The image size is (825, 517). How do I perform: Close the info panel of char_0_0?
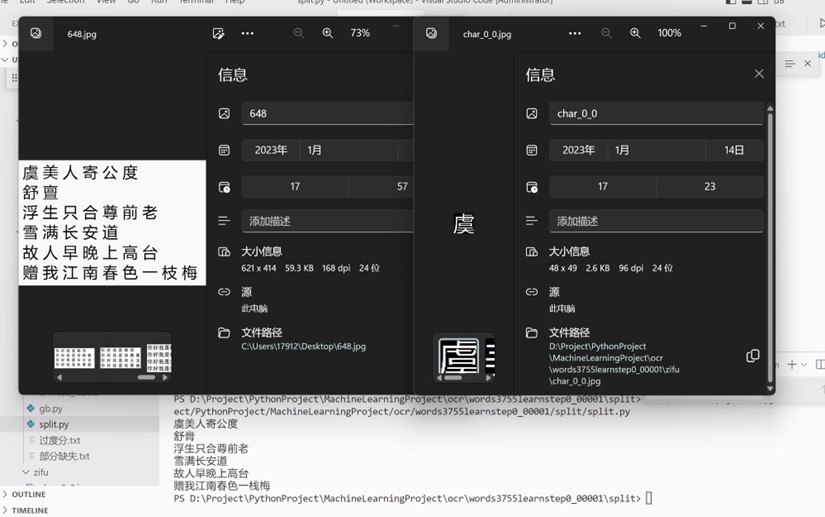point(759,74)
